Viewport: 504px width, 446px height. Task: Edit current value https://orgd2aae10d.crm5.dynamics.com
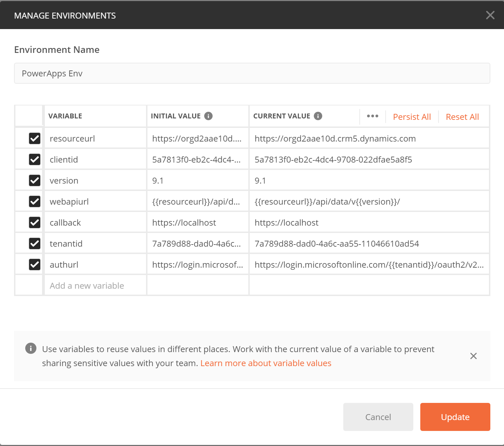click(x=369, y=138)
